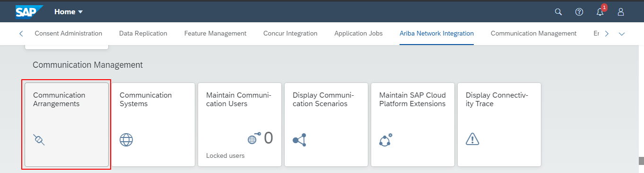Click the plug icon on Communication Arrangements tile
Screen dimensions: 644x173
(39, 139)
